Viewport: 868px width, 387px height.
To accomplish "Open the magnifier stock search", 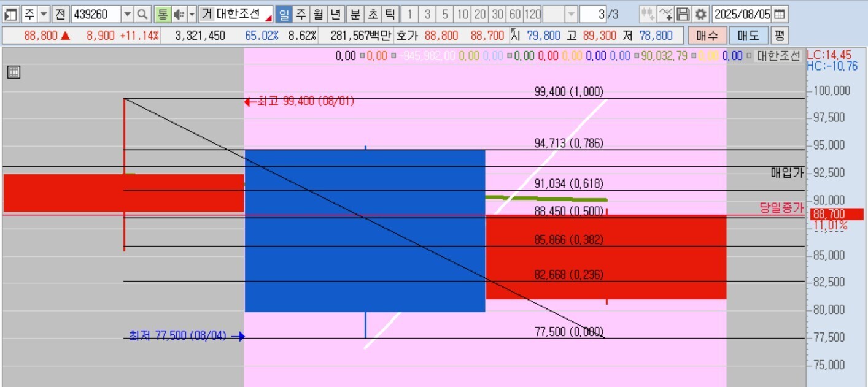I will pyautogui.click(x=142, y=14).
